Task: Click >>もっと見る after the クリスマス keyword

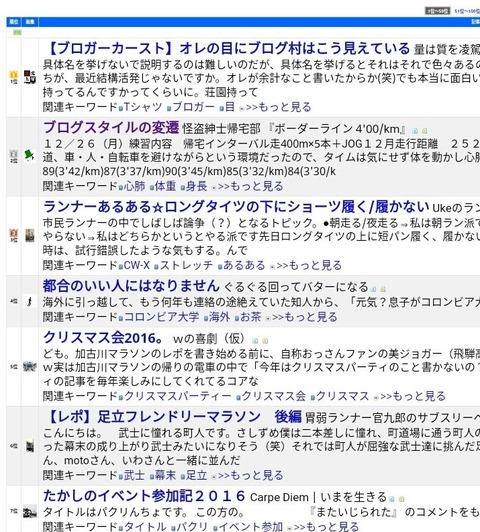Action: tap(413, 396)
